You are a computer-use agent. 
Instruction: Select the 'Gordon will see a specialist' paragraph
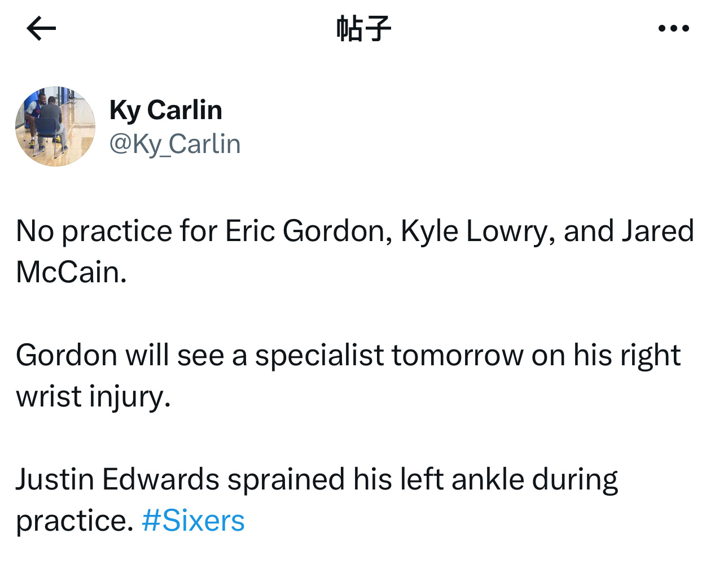pyautogui.click(x=348, y=375)
